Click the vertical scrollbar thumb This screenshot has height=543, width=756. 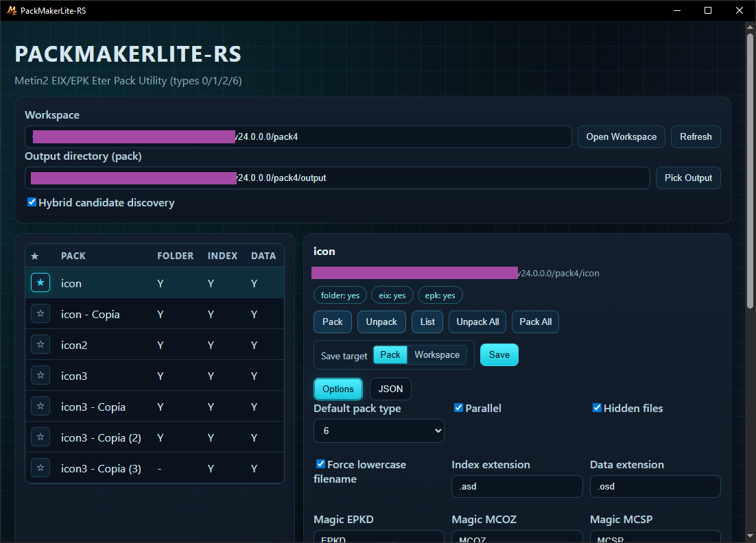point(750,170)
